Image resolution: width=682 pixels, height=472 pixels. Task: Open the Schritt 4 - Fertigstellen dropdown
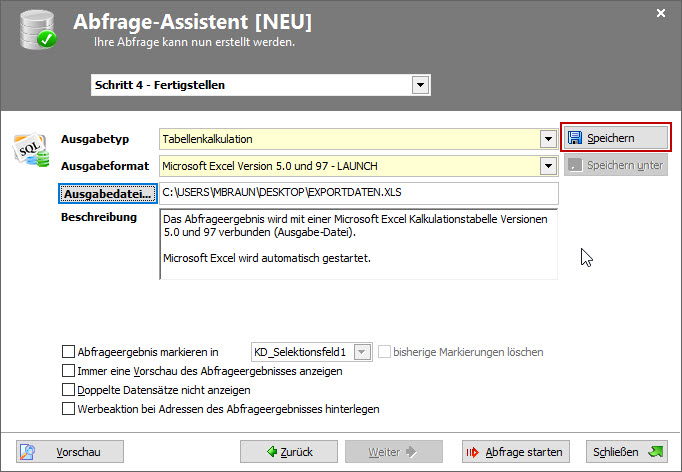coord(421,85)
